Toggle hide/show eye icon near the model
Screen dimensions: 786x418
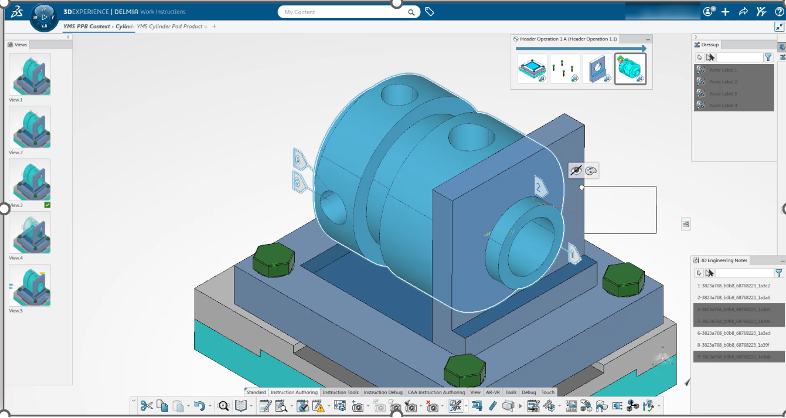[x=576, y=171]
